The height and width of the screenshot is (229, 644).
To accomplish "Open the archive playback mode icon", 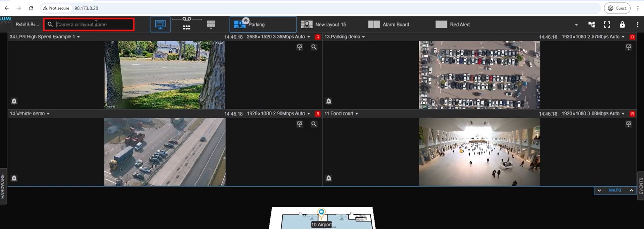I will pos(187,24).
